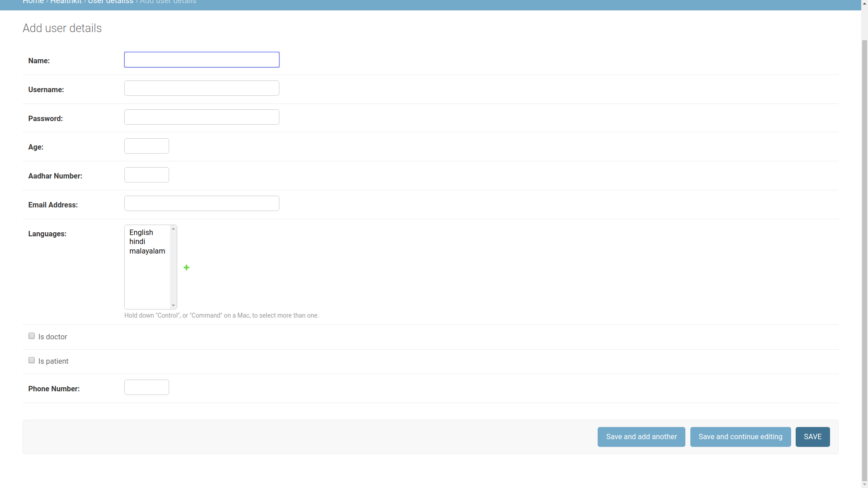Click Save and add another
The image size is (868, 488).
click(x=641, y=436)
